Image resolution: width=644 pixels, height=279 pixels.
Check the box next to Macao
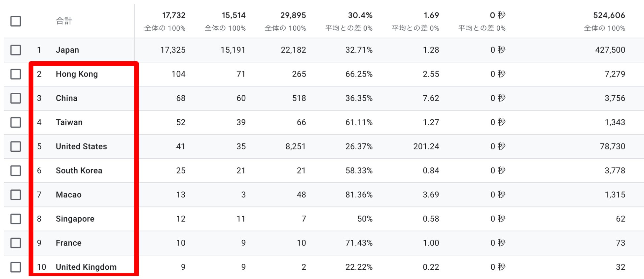(x=16, y=195)
